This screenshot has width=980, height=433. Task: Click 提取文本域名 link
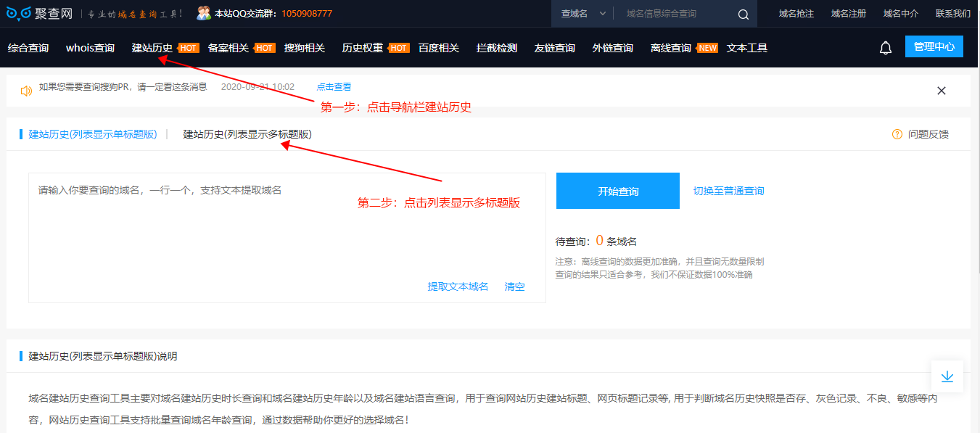pos(458,286)
